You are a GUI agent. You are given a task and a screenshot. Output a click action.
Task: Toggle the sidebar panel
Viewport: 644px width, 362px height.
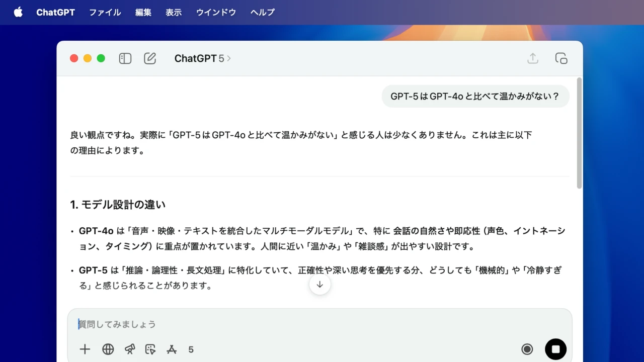tap(125, 58)
